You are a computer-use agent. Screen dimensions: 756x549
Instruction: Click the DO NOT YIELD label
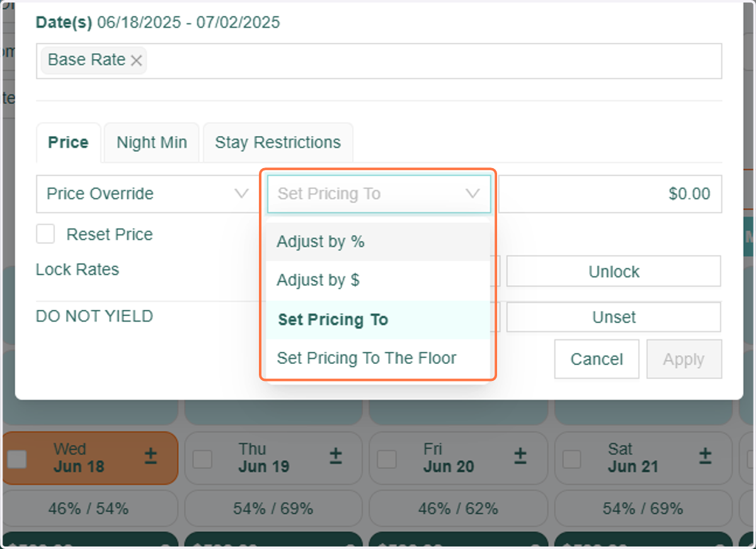pos(94,316)
